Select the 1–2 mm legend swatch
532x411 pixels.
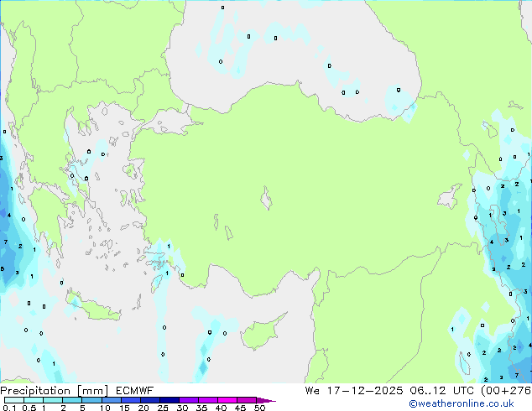click(53, 400)
